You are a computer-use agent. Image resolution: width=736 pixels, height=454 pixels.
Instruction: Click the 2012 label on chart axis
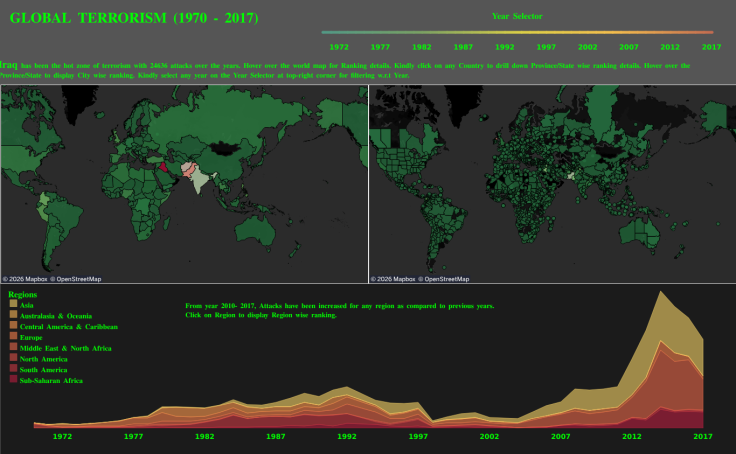pyautogui.click(x=632, y=437)
